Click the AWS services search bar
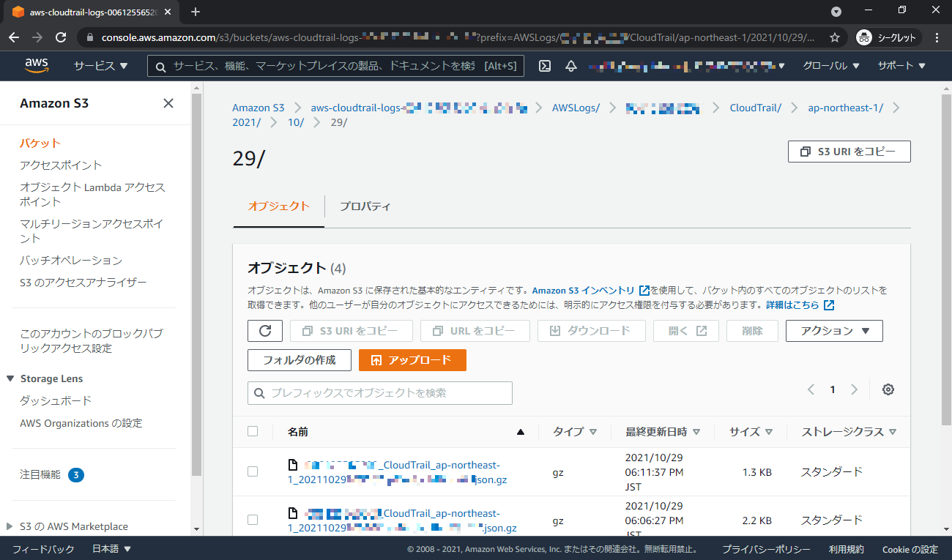 point(335,66)
